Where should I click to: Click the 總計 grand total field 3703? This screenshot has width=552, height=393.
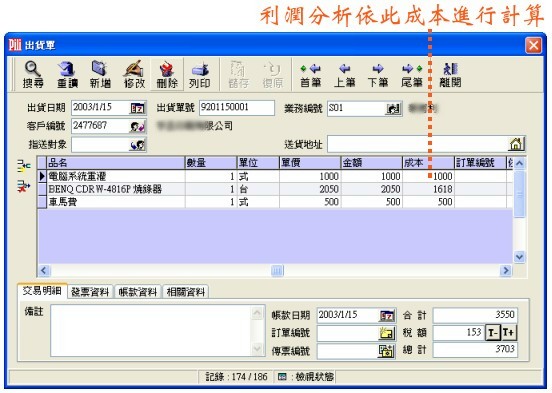click(x=475, y=350)
